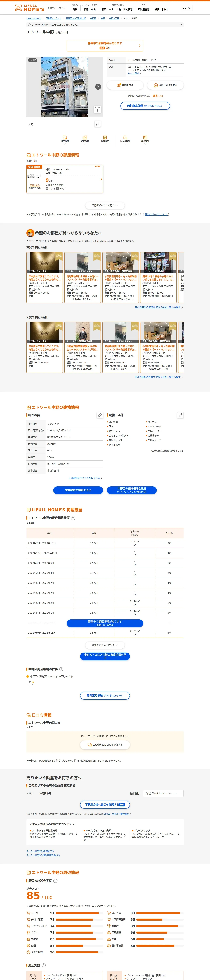Open プライスマップ content arrow

click(x=178, y=834)
